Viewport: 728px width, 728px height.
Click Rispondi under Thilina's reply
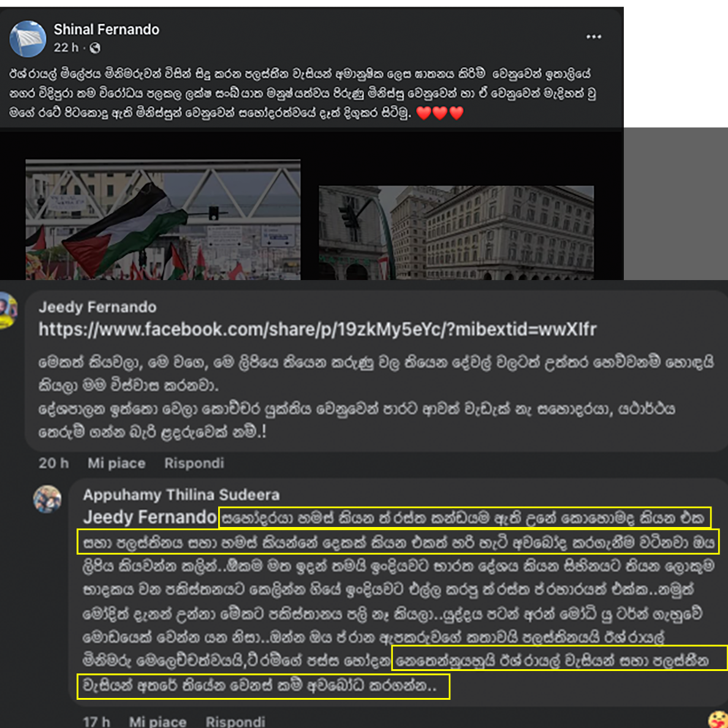click(235, 721)
